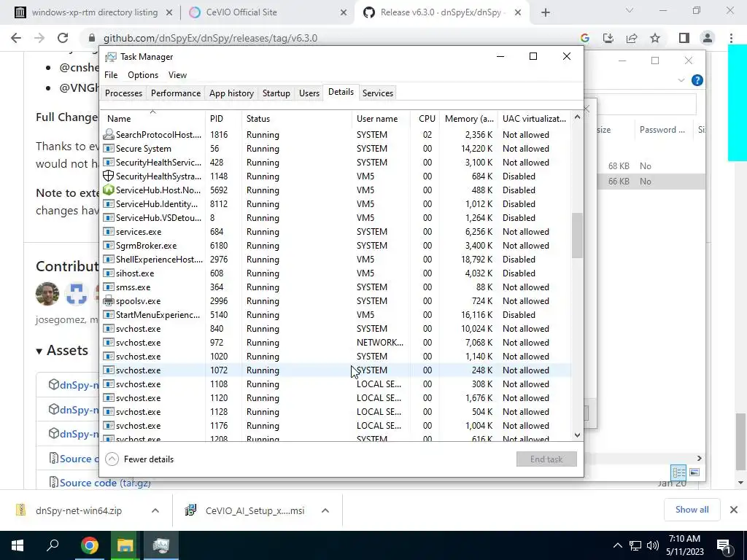Open Task Manager View menu
The width and height of the screenshot is (747, 560).
[177, 75]
